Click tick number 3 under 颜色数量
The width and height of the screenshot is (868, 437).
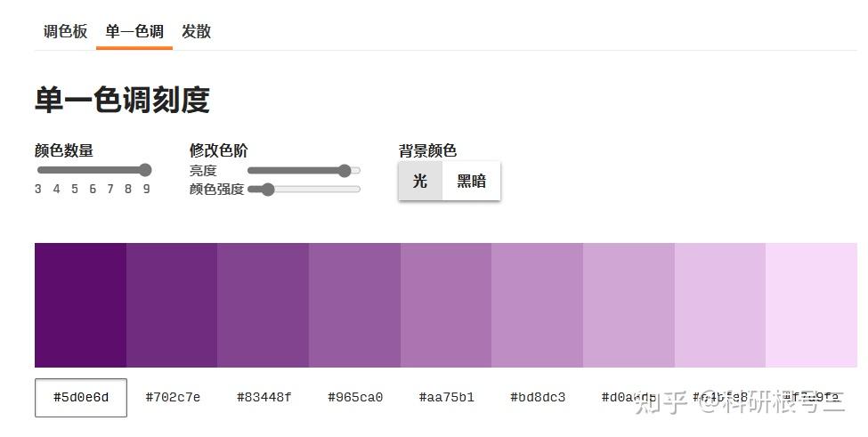point(38,189)
